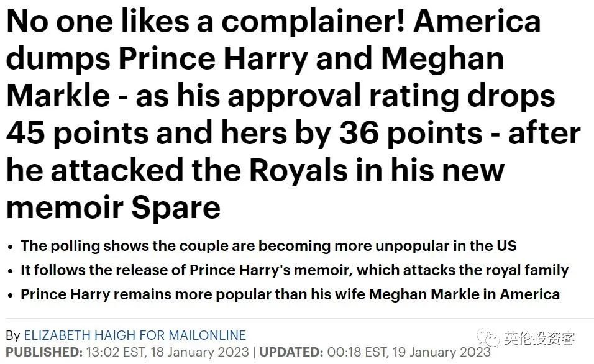Select the 'No one likes a complainer!' headline opening
Screen dimensions: 594x364
(206, 22)
